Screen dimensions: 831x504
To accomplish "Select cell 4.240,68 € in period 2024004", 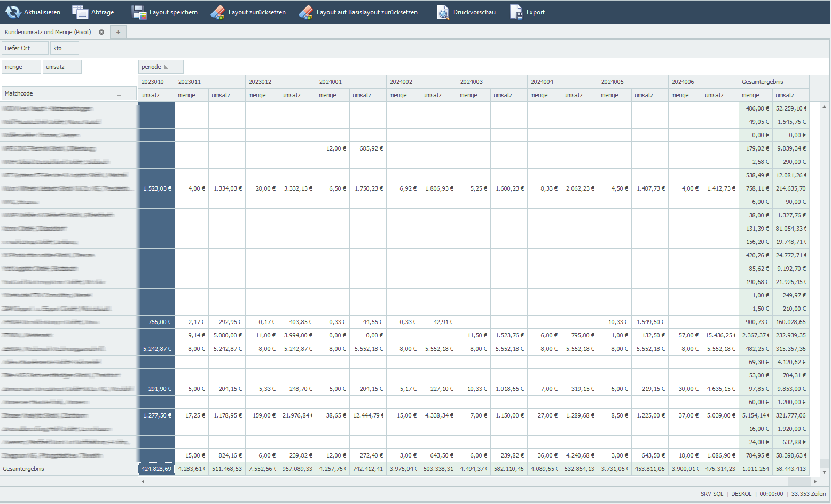I will pyautogui.click(x=579, y=455).
